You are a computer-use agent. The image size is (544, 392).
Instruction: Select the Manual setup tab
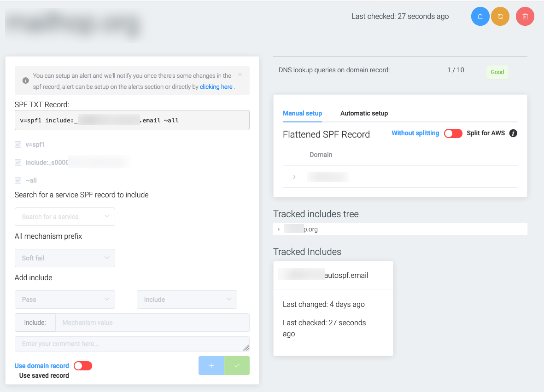302,113
